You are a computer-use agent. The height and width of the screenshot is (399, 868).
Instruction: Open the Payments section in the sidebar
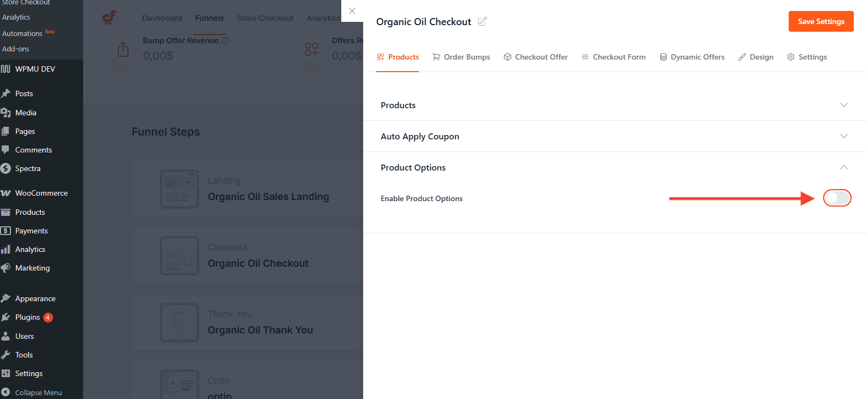(31, 230)
